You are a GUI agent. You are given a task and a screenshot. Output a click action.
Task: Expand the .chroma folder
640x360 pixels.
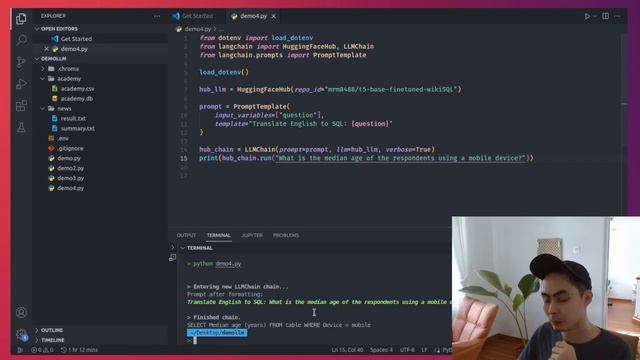pyautogui.click(x=68, y=69)
